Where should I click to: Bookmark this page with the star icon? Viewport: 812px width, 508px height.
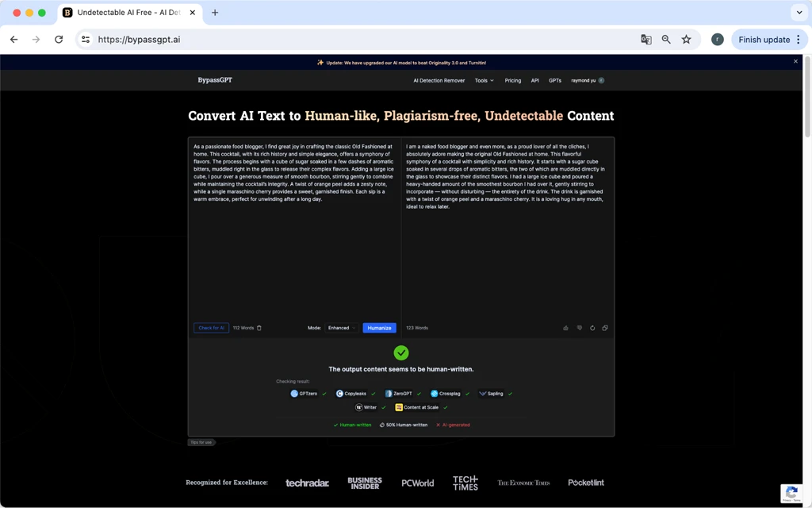pyautogui.click(x=686, y=40)
